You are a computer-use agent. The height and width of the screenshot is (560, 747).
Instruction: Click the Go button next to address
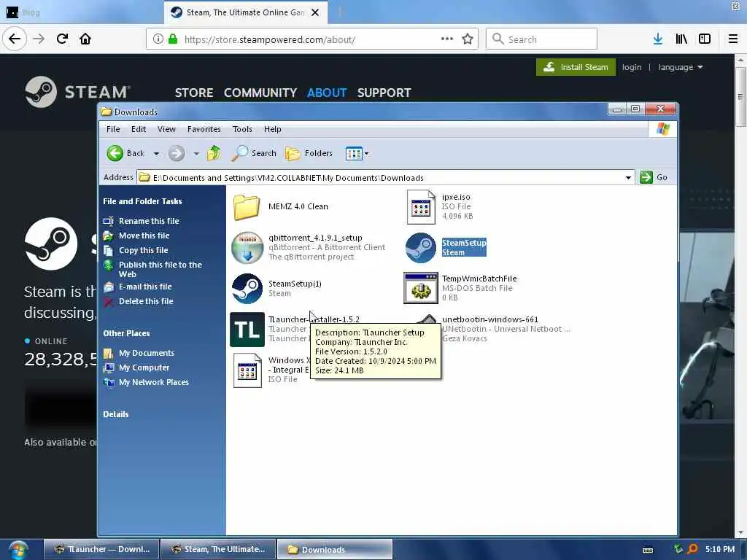[x=653, y=177]
